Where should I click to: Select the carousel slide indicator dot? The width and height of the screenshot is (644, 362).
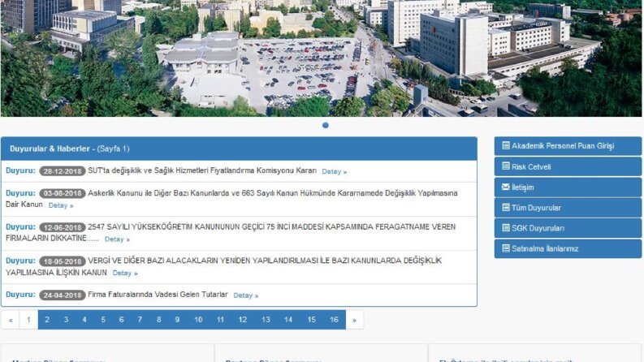pyautogui.click(x=326, y=125)
